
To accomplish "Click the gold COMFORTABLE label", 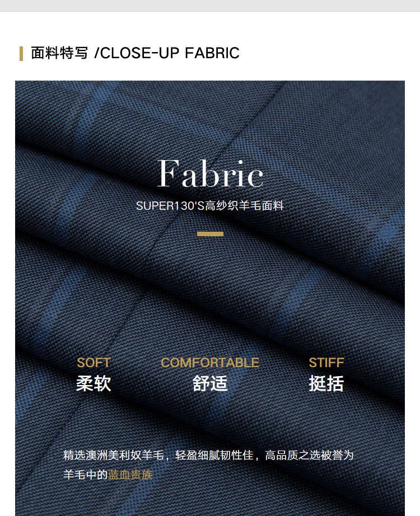I will (210, 363).
